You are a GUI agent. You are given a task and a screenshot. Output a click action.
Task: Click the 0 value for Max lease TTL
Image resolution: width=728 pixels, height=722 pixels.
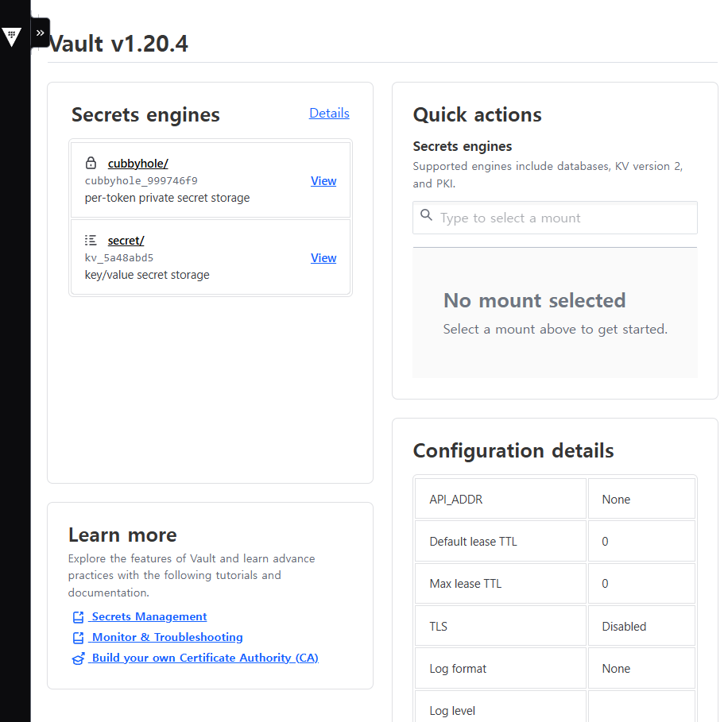pyautogui.click(x=605, y=584)
